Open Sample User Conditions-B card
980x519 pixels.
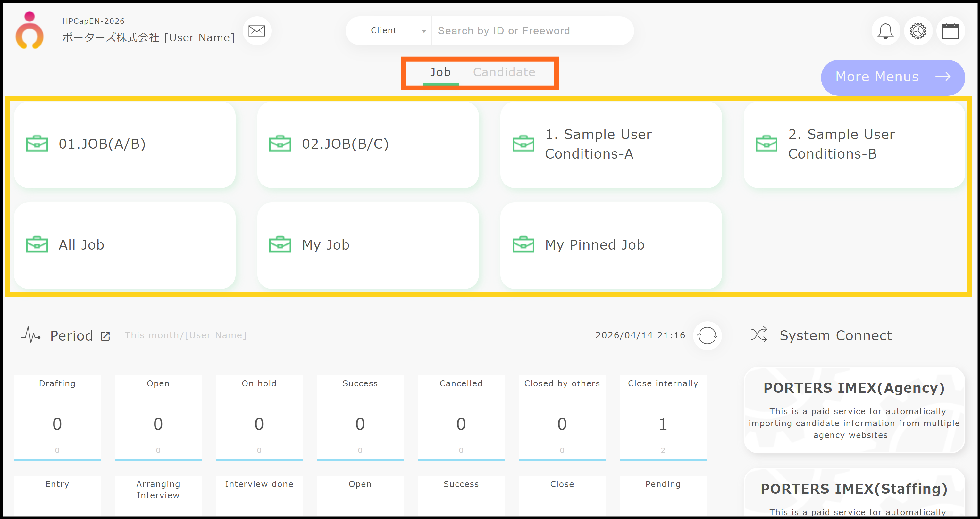pos(854,144)
